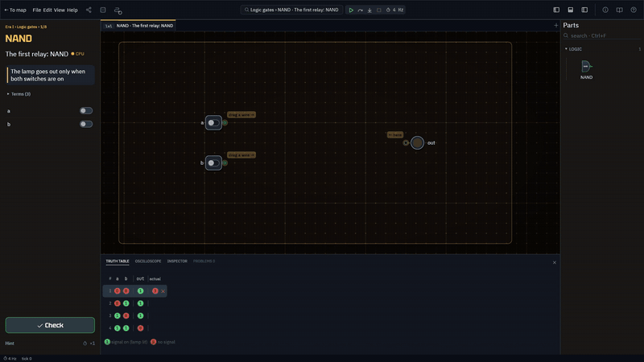
Task: Click the tick 0 status bar entry
Action: [x=27, y=358]
